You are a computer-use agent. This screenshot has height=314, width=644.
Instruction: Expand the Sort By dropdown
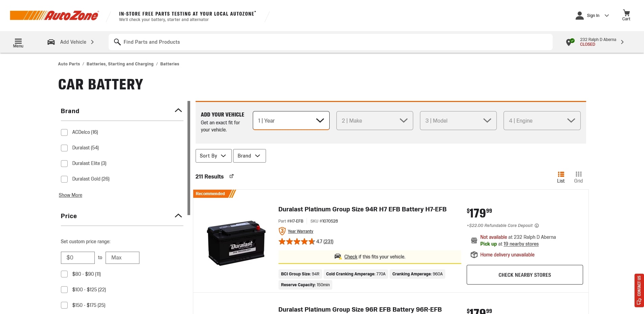click(213, 156)
